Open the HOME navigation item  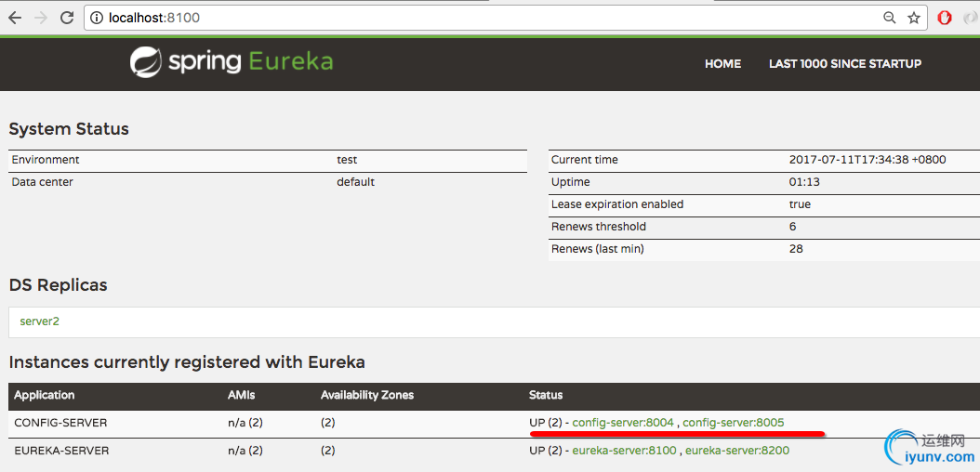click(722, 64)
